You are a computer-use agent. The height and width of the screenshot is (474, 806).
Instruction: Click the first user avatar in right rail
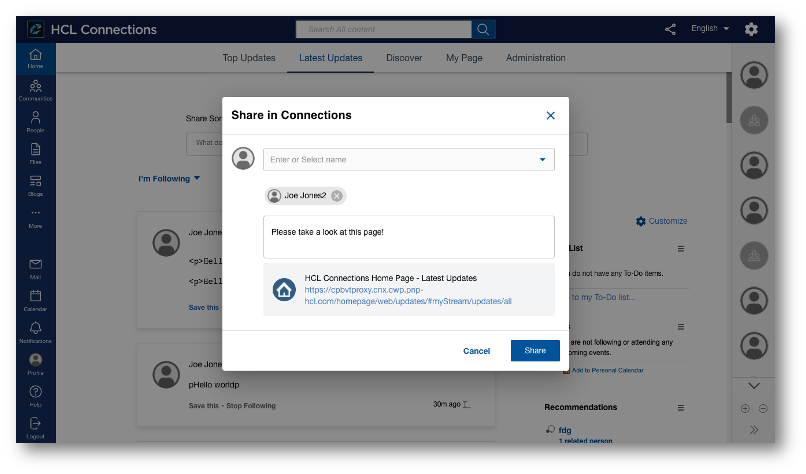click(754, 75)
